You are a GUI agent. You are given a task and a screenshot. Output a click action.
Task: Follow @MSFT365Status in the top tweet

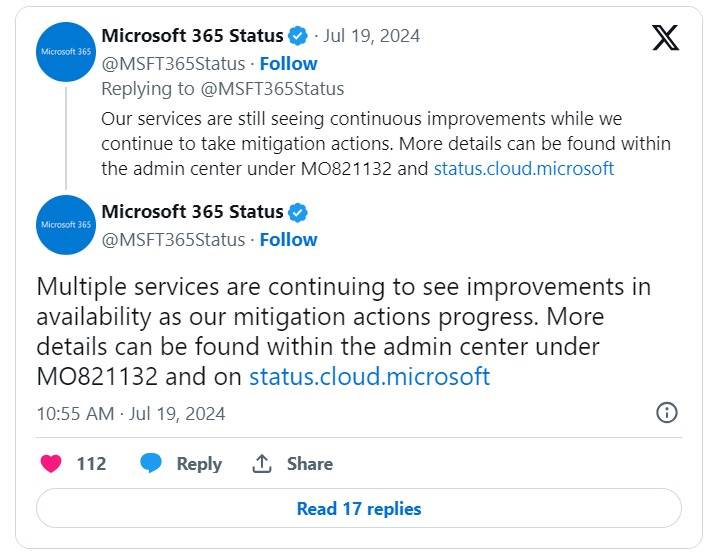tap(288, 63)
